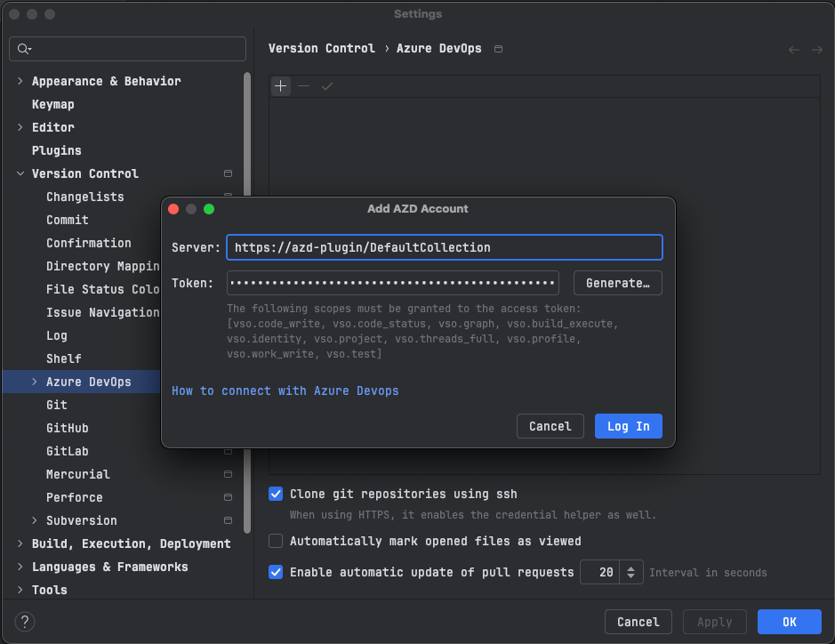Viewport: 835px width, 644px height.
Task: Open Shelf settings
Action: (x=64, y=358)
